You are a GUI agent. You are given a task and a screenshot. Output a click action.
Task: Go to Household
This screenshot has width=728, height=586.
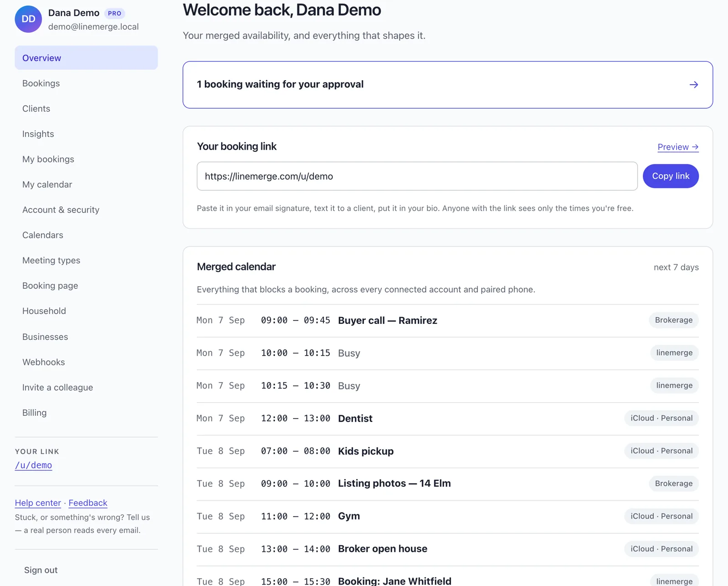(86, 311)
